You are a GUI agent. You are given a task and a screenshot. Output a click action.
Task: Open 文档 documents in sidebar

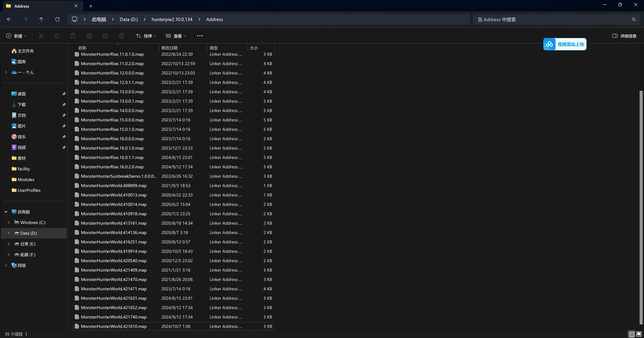point(19,115)
